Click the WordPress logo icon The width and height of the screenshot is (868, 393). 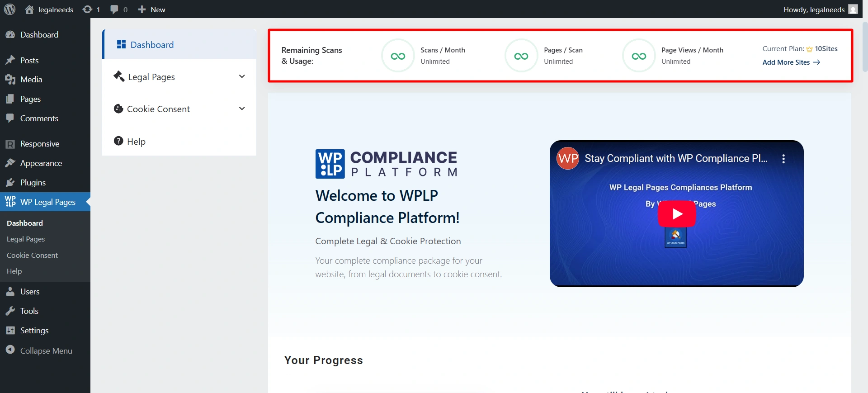tap(9, 9)
